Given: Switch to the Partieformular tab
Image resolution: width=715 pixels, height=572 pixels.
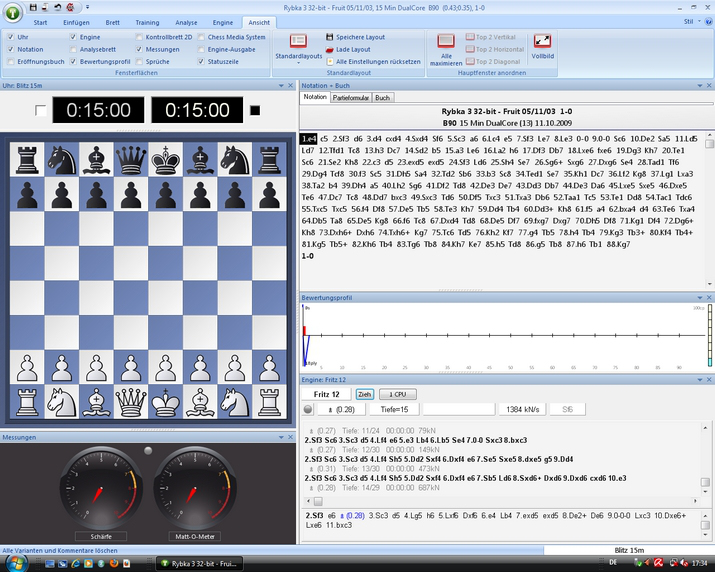Looking at the screenshot, I should (350, 98).
